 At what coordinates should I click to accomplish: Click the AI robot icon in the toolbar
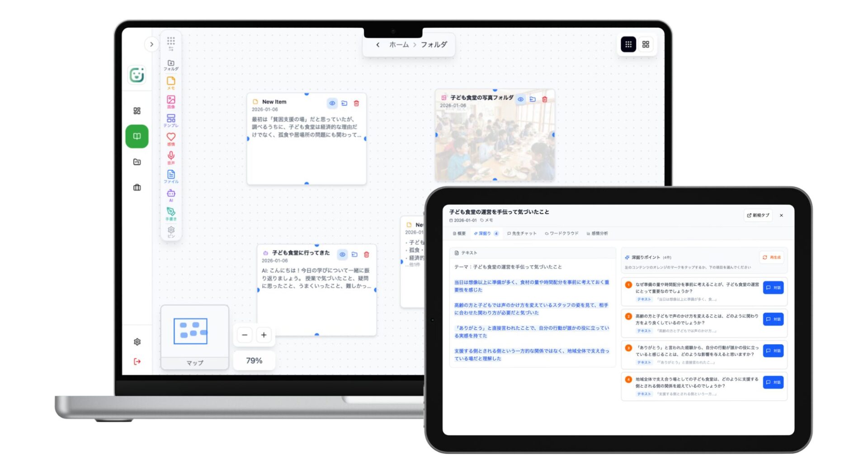(x=171, y=194)
